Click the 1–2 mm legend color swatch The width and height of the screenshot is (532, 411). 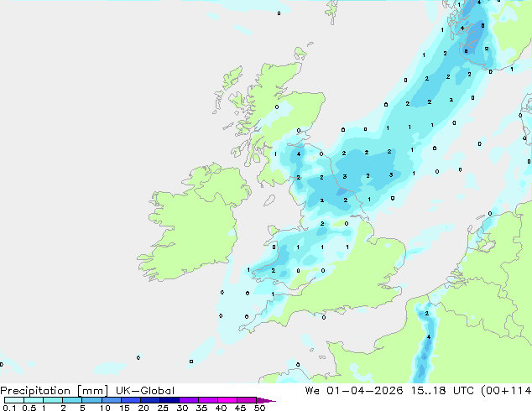(53, 400)
